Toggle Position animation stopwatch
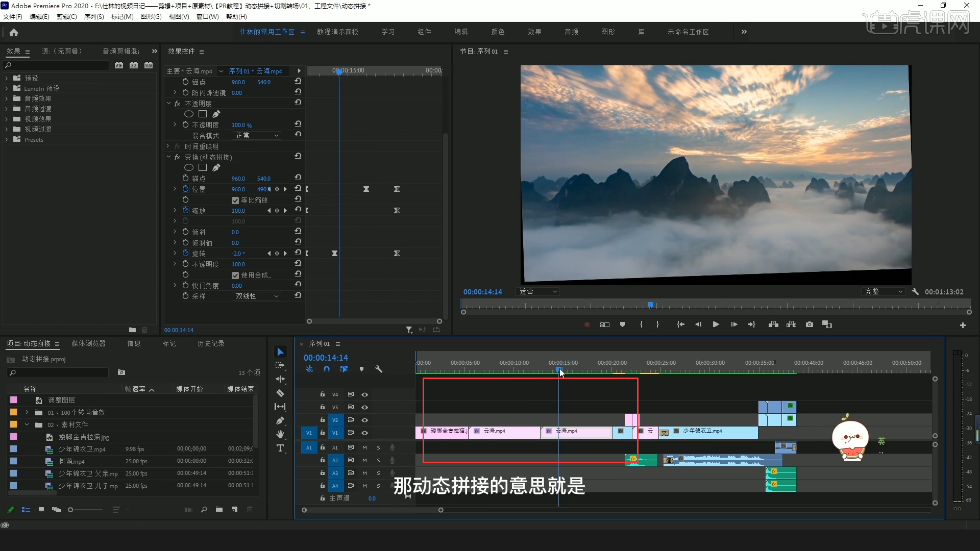 click(x=186, y=189)
